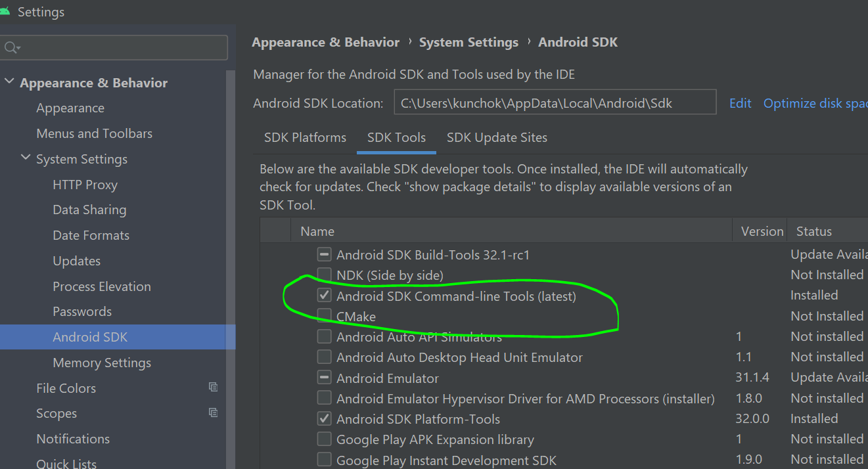Open Process Elevation settings
Viewport: 868px width, 469px height.
point(102,286)
